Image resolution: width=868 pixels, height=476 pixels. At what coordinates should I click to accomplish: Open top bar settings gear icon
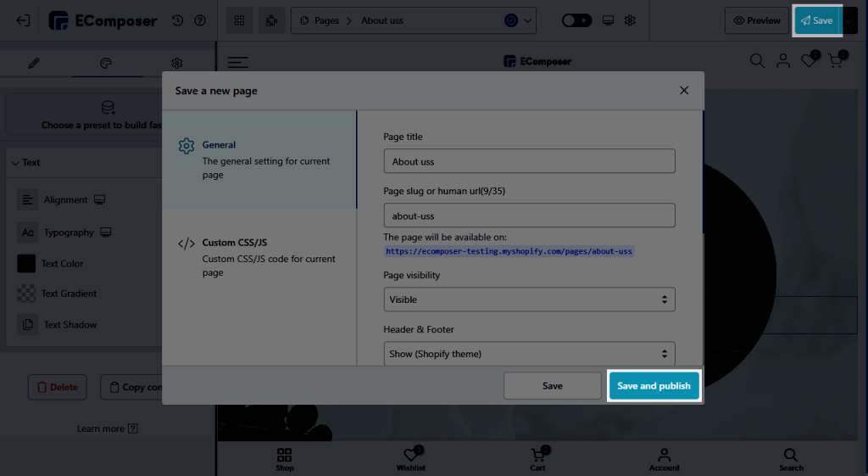coord(630,20)
